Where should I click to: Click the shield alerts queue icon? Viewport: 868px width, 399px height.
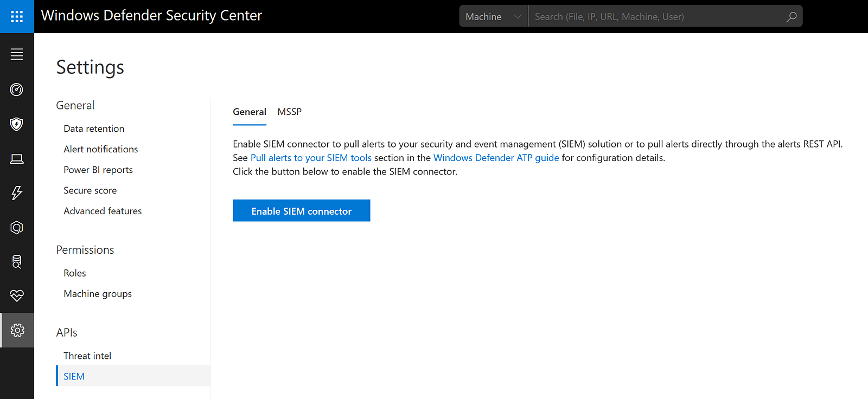(x=17, y=124)
